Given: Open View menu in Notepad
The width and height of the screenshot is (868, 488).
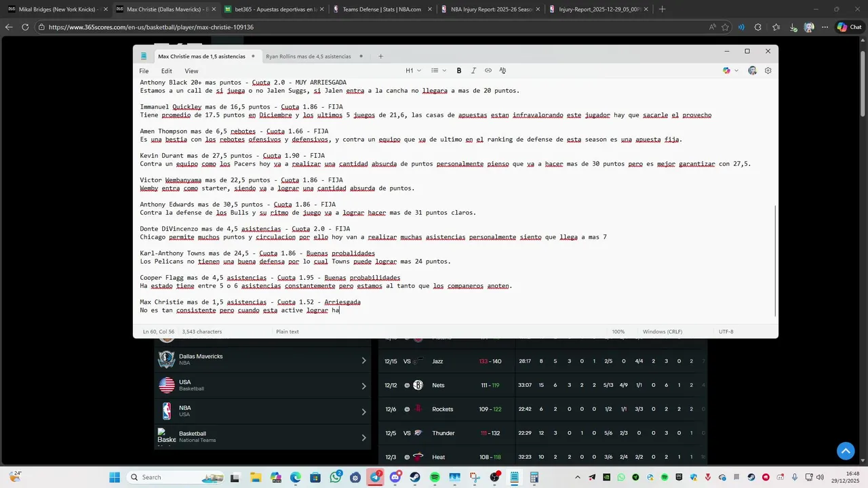Looking at the screenshot, I should coord(192,71).
